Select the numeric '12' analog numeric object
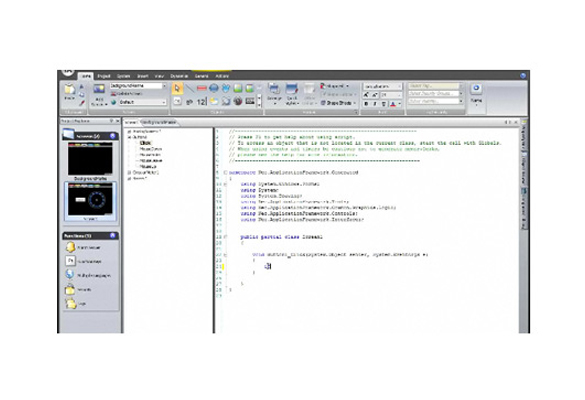The image size is (585, 400). coord(201,101)
